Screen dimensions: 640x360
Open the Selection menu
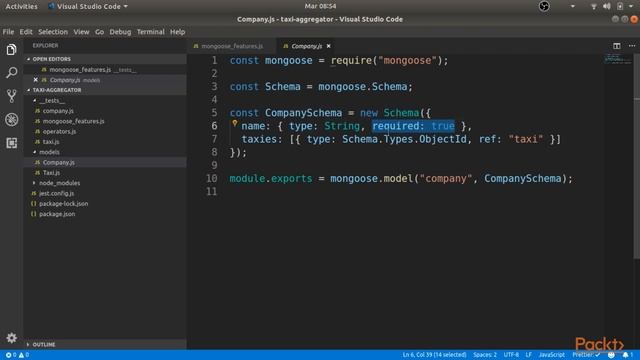[x=53, y=32]
